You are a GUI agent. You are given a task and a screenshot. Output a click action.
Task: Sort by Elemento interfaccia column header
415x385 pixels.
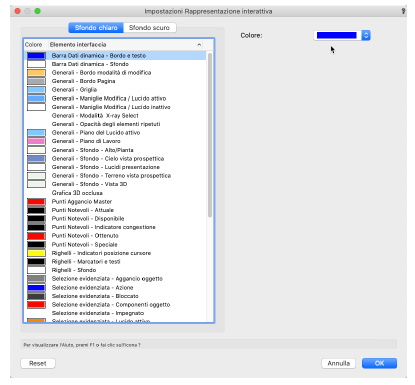tap(125, 45)
